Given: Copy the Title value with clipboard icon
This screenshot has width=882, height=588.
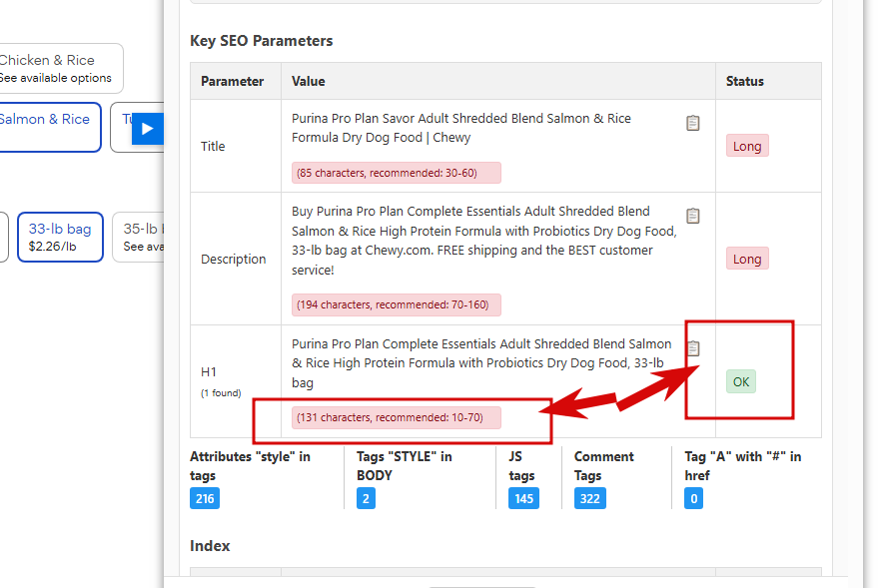Looking at the screenshot, I should (693, 123).
